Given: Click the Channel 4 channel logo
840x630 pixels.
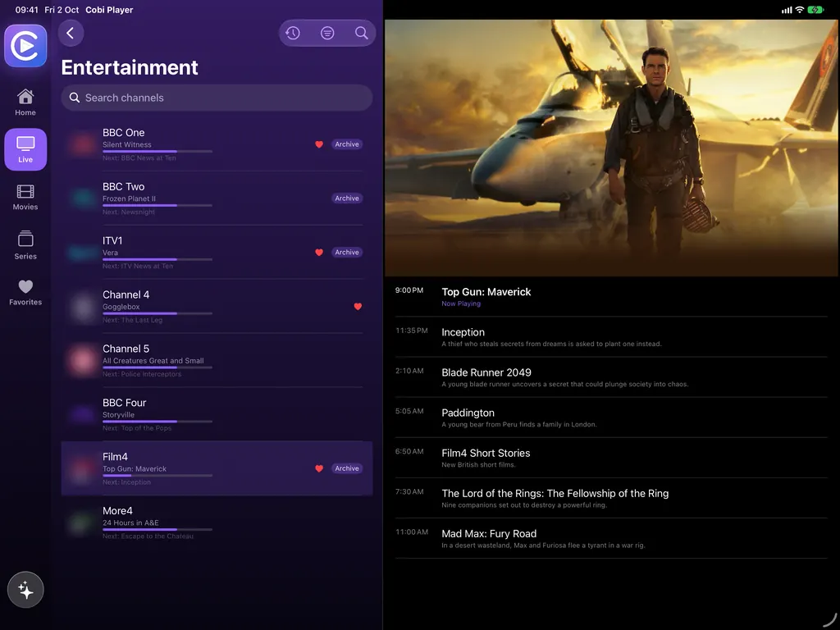Looking at the screenshot, I should (83, 307).
